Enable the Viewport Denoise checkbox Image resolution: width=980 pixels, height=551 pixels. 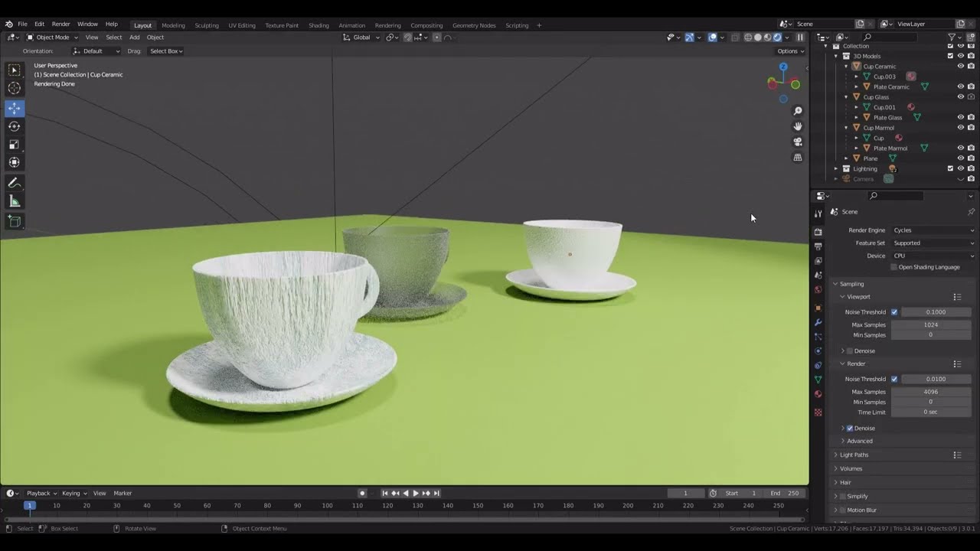point(849,351)
